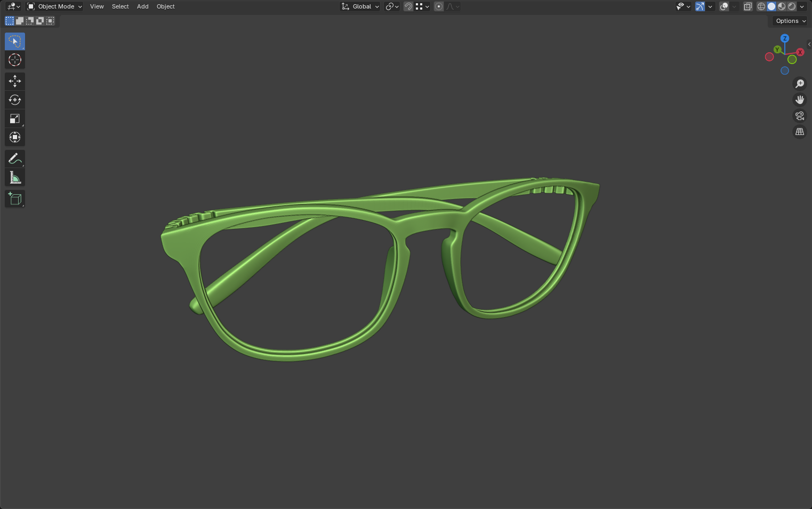
Task: Toggle X-ray display
Action: click(x=747, y=6)
